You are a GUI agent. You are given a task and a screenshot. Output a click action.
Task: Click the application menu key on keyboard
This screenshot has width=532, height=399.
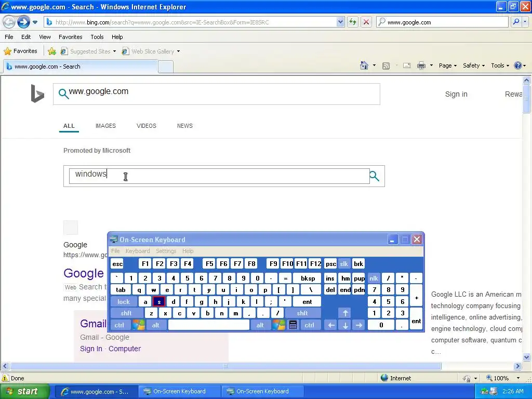[x=293, y=325]
